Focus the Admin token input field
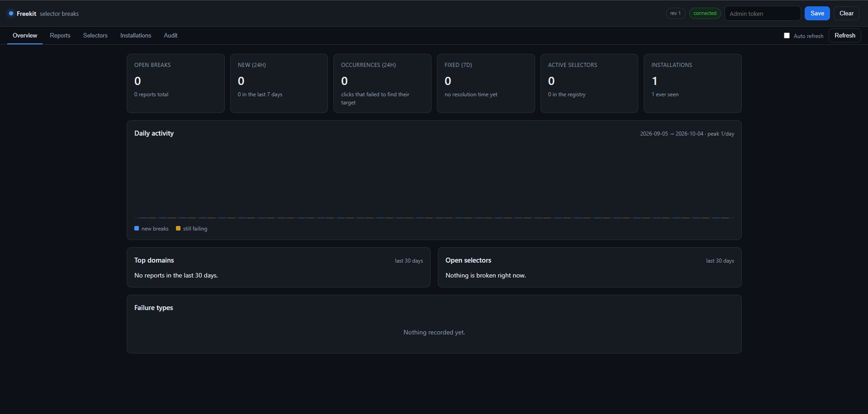Screen dimensions: 868x414 coord(763,14)
